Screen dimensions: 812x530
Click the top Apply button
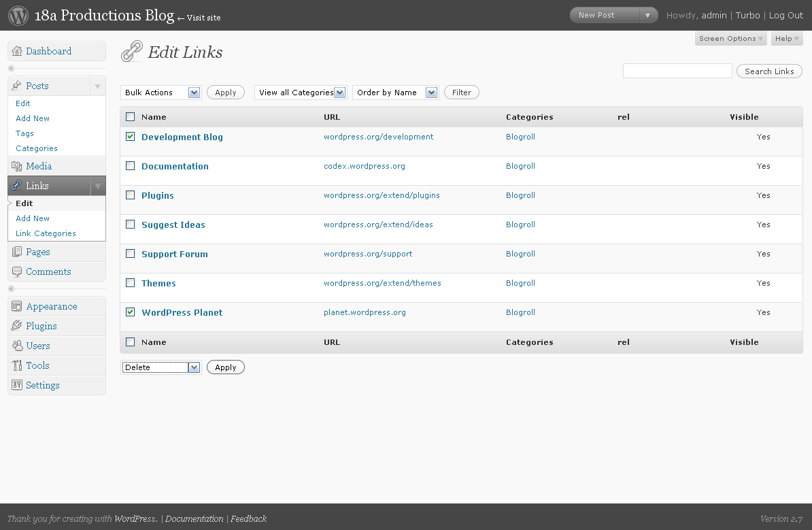pyautogui.click(x=225, y=93)
